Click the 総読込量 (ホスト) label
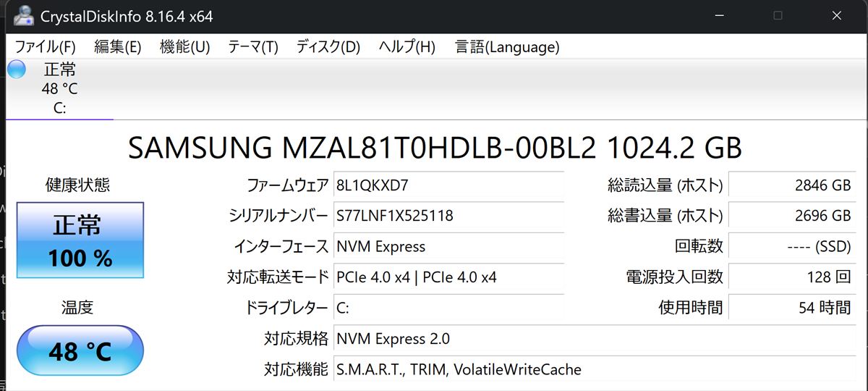This screenshot has width=868, height=391. point(665,185)
